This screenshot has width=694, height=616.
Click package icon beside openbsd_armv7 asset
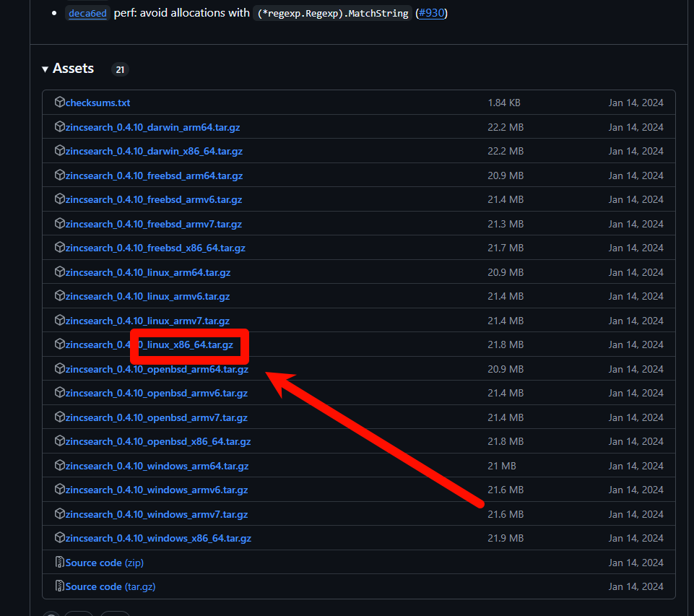(60, 417)
